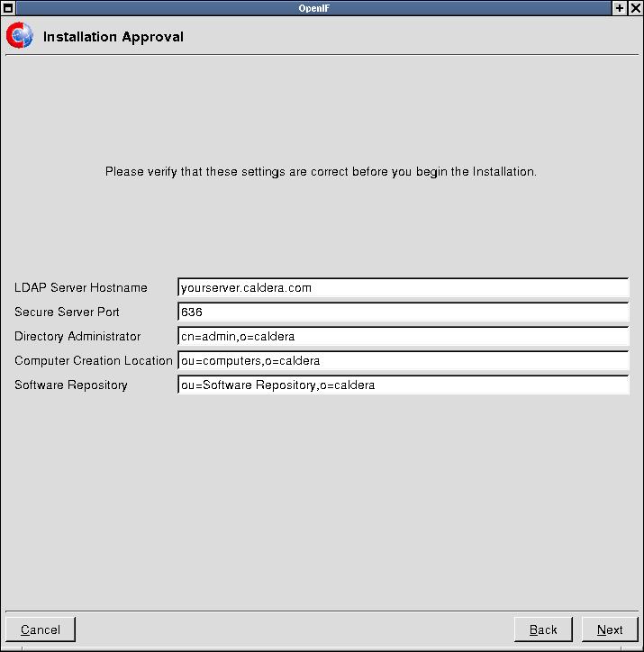Proceed with the Next button

click(x=610, y=629)
